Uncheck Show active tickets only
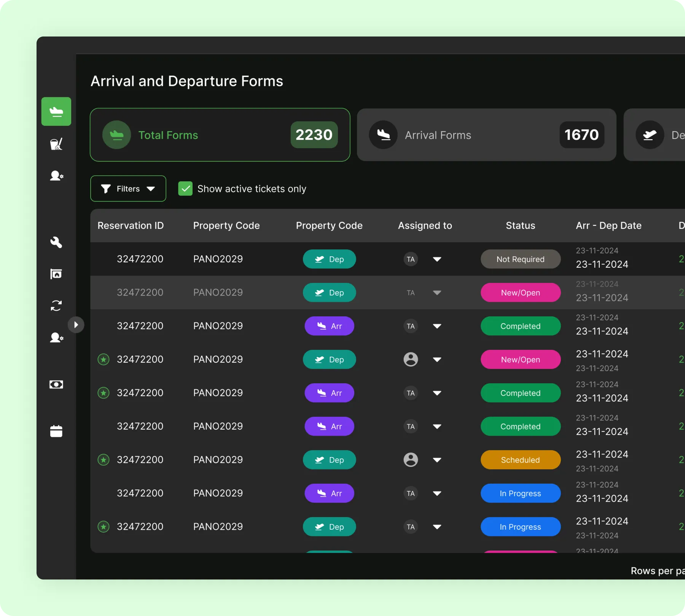 click(185, 189)
